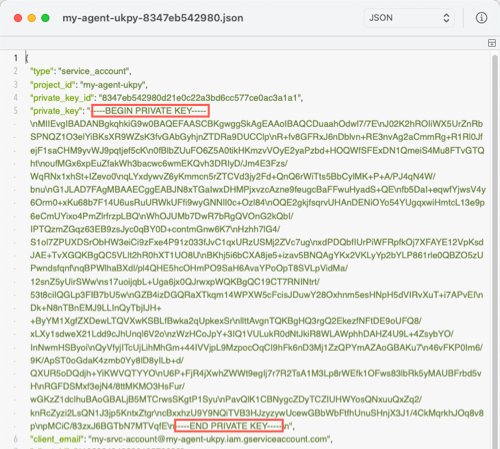The width and height of the screenshot is (500, 449).
Task: Open the JSON language dropdown
Action: tap(409, 18)
